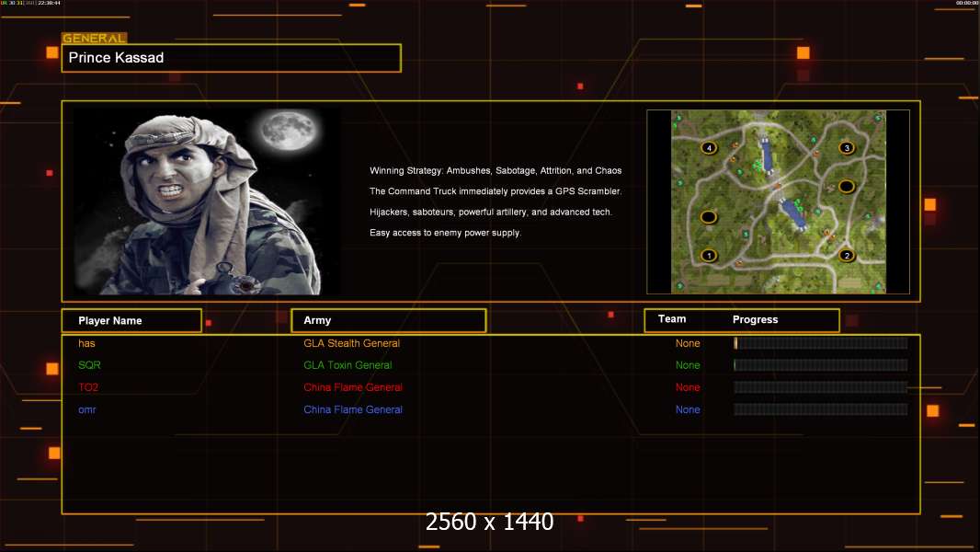980x552 pixels.
Task: Click red 'China Flame General' for TO2
Action: (x=352, y=387)
